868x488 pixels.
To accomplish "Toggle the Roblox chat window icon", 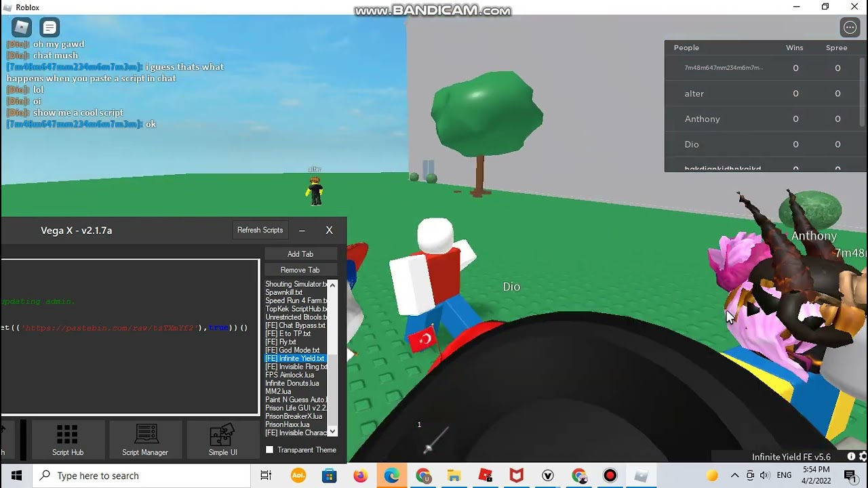I will click(50, 27).
